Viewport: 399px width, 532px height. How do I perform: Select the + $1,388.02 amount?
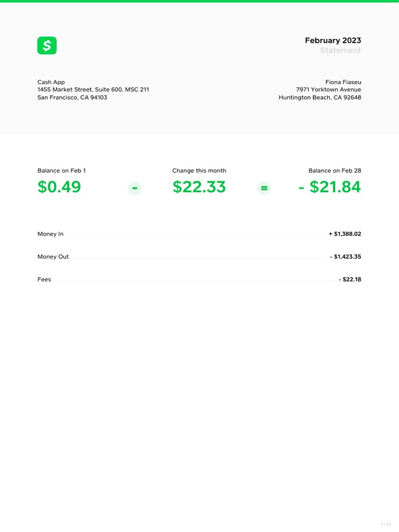coord(344,234)
